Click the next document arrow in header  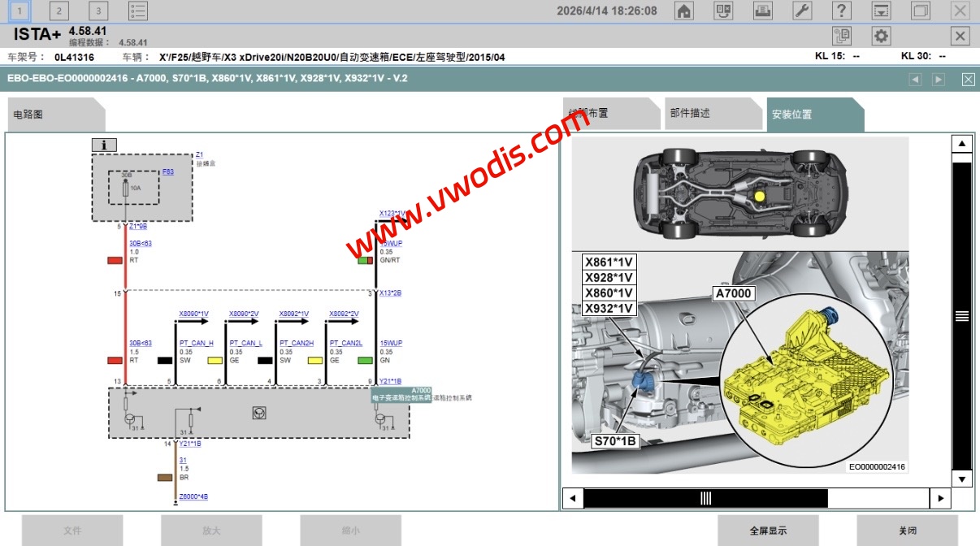[939, 80]
